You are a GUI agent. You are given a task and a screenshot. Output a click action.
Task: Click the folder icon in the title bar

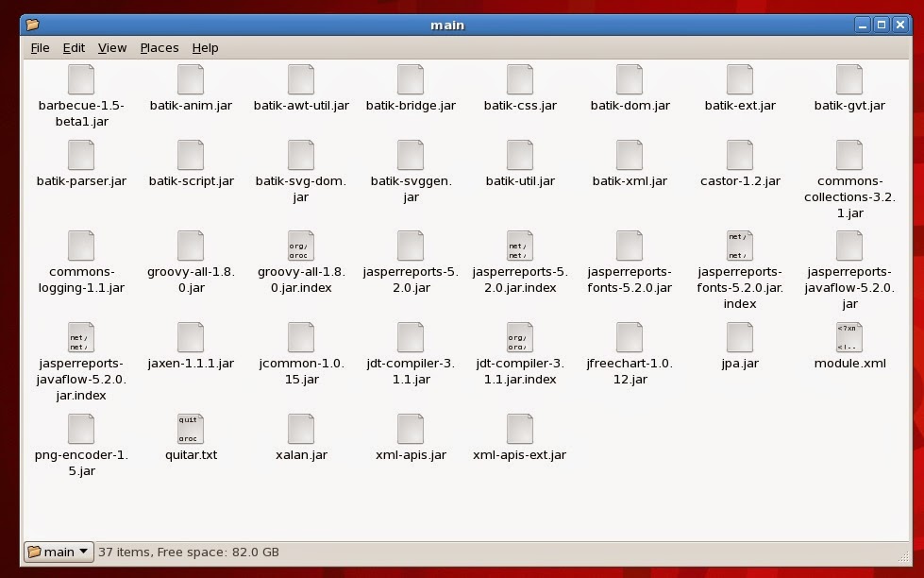[x=33, y=25]
